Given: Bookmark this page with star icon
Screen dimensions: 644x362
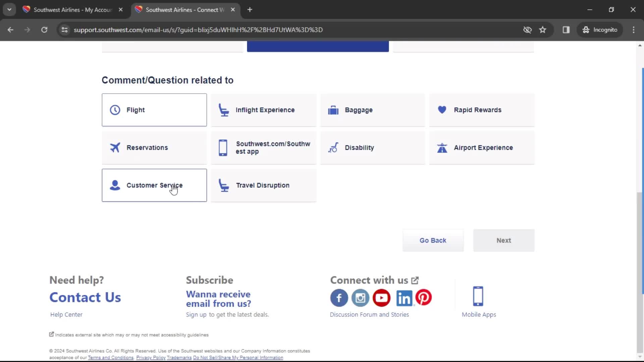Looking at the screenshot, I should coord(543,30).
